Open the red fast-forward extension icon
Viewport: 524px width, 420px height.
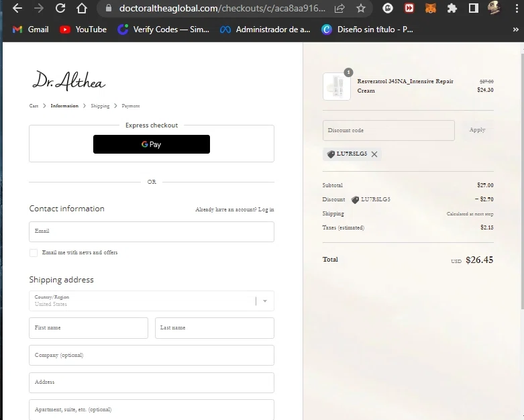coord(409,8)
